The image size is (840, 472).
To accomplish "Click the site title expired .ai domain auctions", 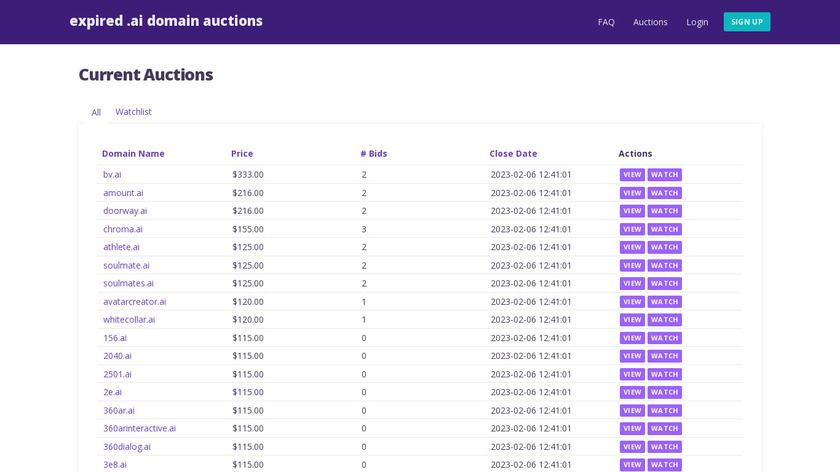I will (x=166, y=21).
